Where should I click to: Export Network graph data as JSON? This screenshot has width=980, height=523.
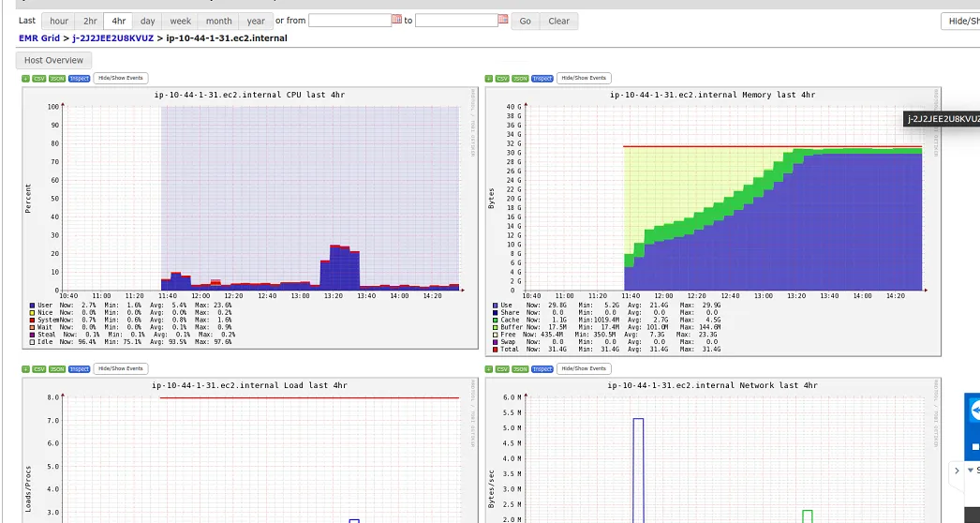pyautogui.click(x=521, y=369)
